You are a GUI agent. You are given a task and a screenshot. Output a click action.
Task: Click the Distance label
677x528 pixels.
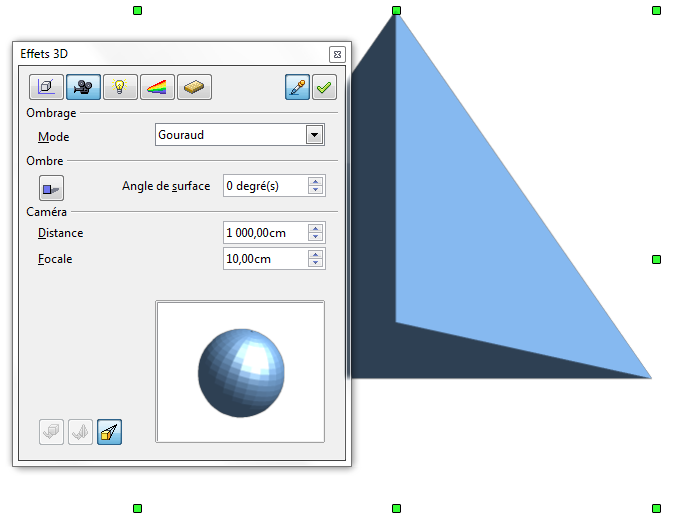[60, 233]
